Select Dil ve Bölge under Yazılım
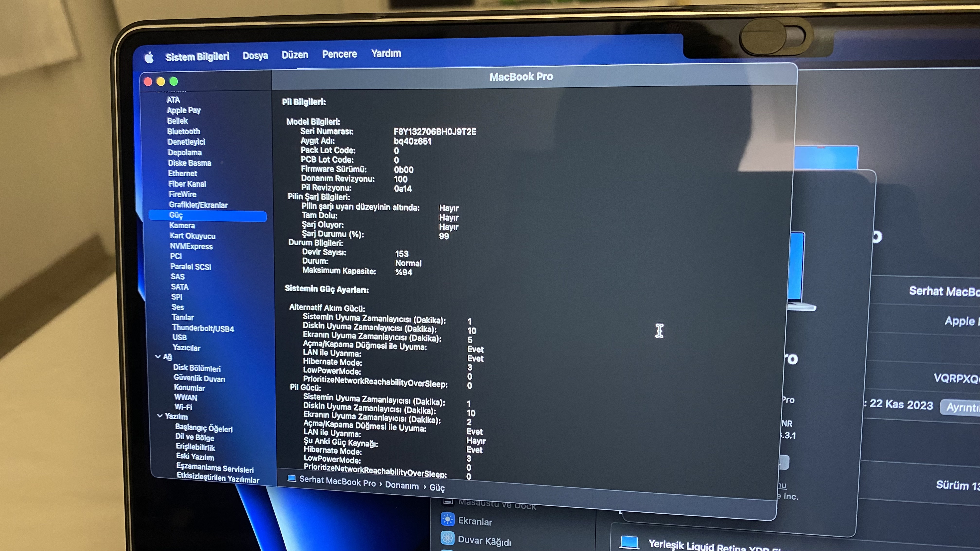The width and height of the screenshot is (980, 551). point(195,437)
